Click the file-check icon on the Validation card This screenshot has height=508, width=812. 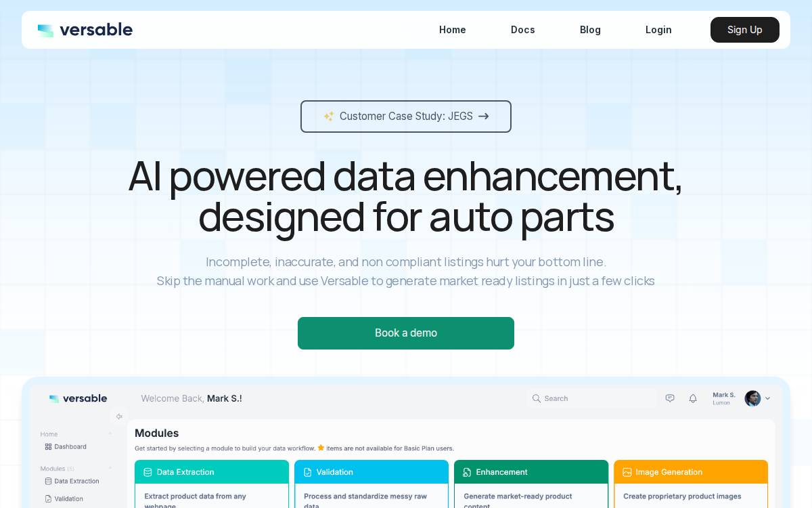click(307, 472)
